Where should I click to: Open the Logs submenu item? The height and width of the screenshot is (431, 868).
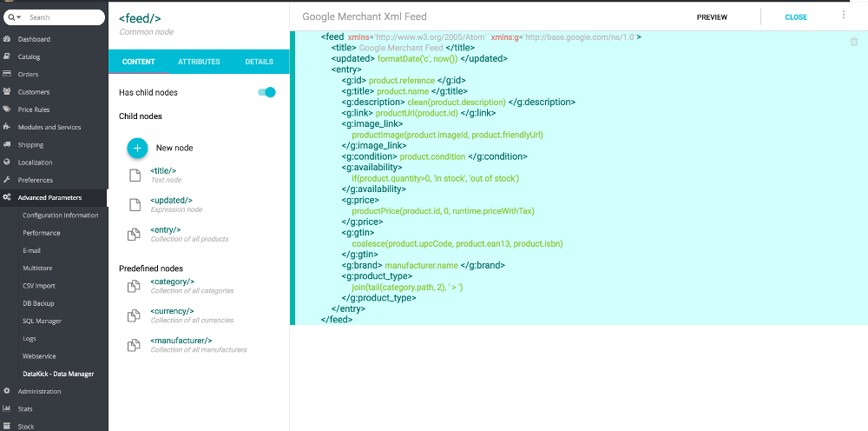click(30, 339)
